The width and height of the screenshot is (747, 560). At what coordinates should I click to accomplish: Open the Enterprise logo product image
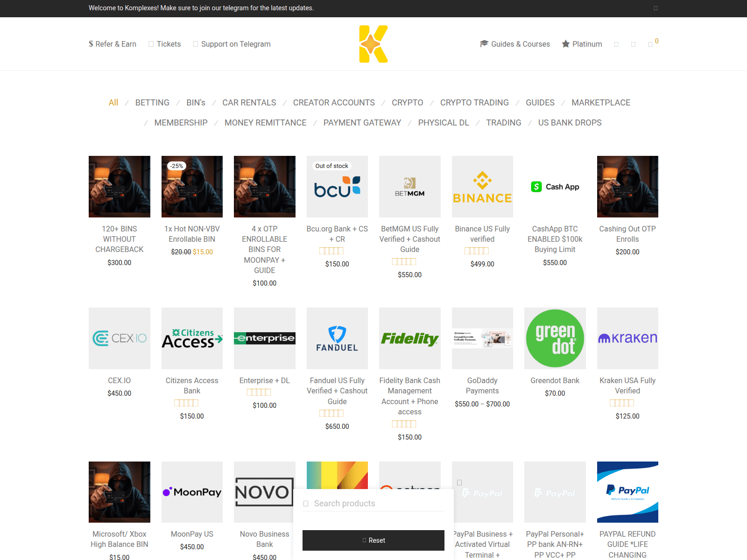click(265, 338)
